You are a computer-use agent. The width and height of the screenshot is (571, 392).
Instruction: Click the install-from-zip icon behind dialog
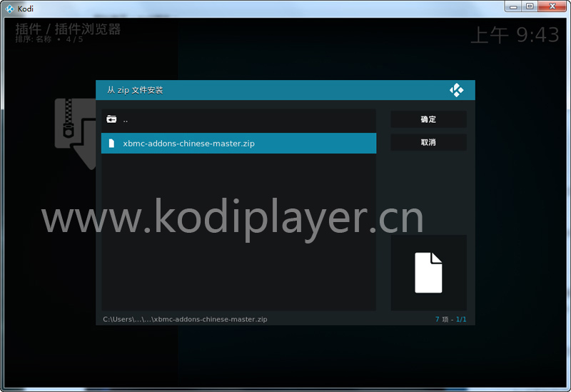pyautogui.click(x=75, y=134)
